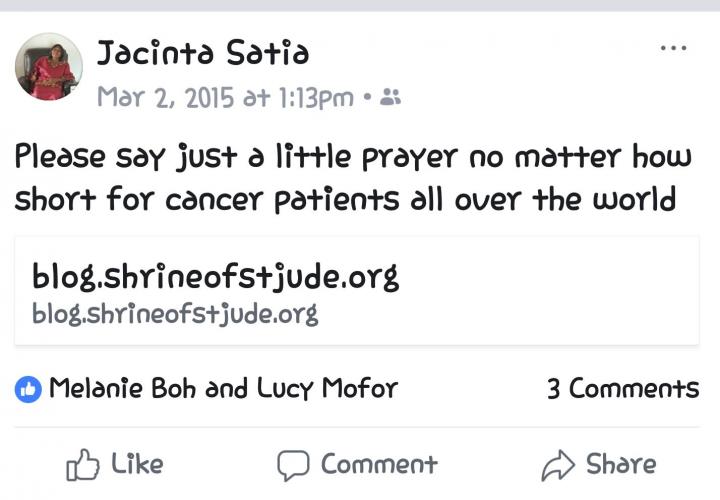Open the bold blog.shrineofstjude.org link title
Image resolution: width=720 pixels, height=500 pixels.
[215, 275]
